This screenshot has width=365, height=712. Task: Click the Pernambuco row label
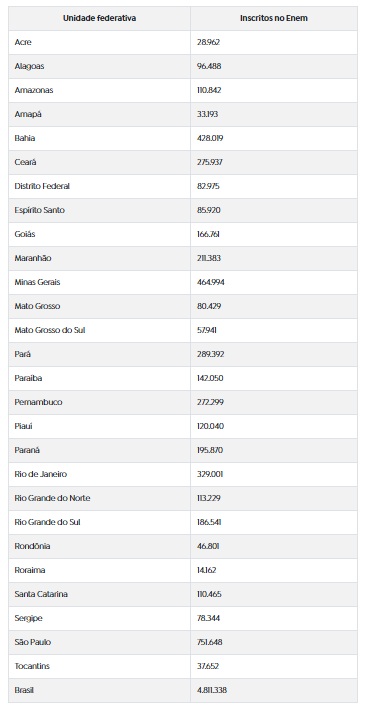39,402
